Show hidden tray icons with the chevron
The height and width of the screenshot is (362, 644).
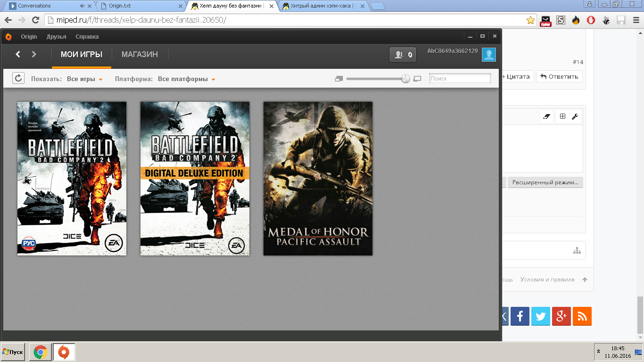[599, 352]
